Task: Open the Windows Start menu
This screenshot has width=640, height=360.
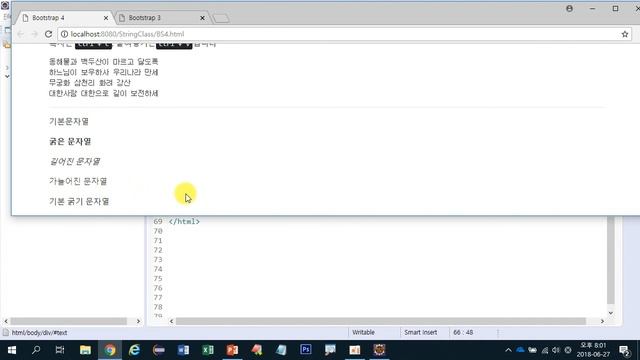Action: click(12, 350)
